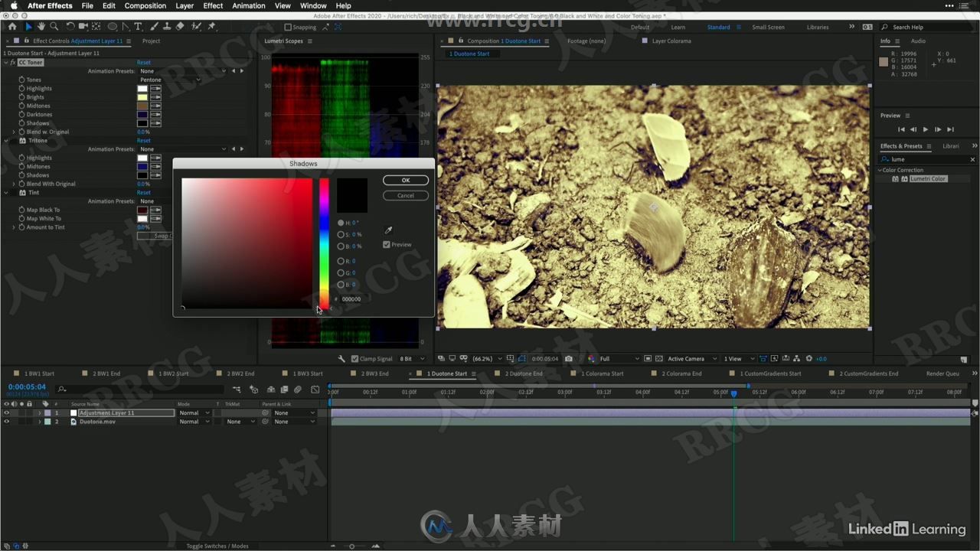Hide the Adjustment Layer 11 layer
This screenshot has height=551, width=980.
6,412
